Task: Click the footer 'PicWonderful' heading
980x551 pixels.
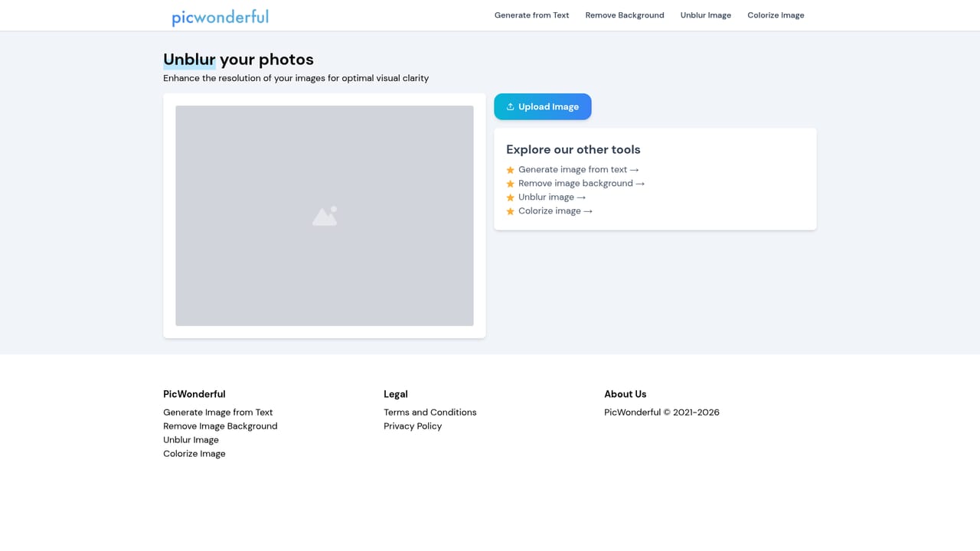Action: click(x=194, y=394)
